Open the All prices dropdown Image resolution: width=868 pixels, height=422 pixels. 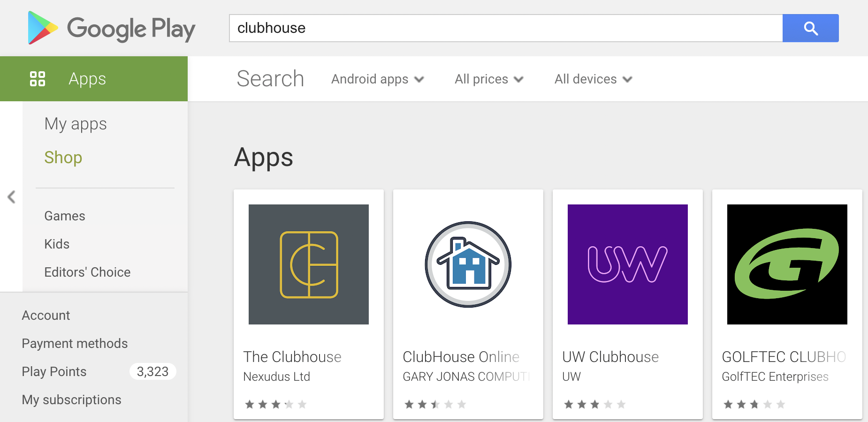[488, 79]
